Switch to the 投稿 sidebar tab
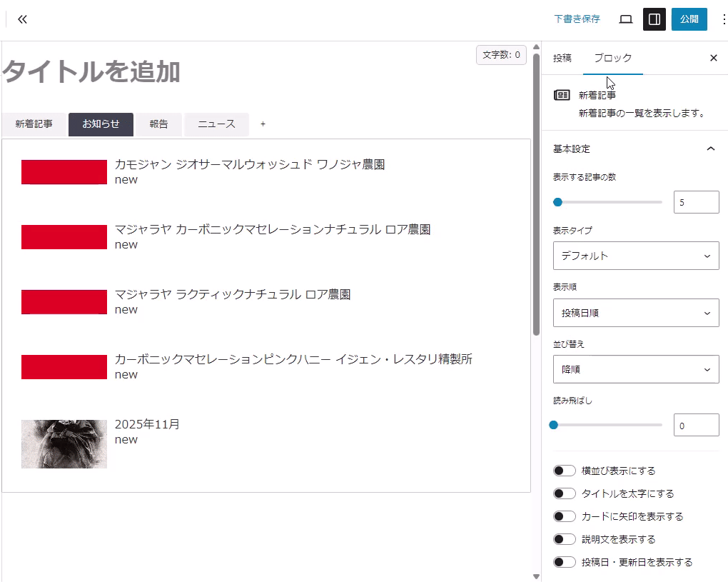This screenshot has width=728, height=582. tap(562, 59)
